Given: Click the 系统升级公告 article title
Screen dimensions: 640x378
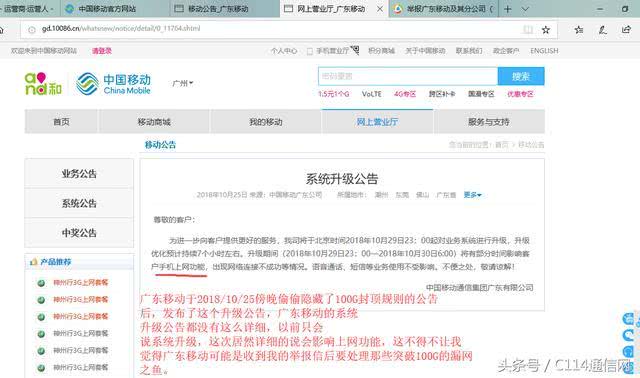Looking at the screenshot, I should tap(342, 178).
